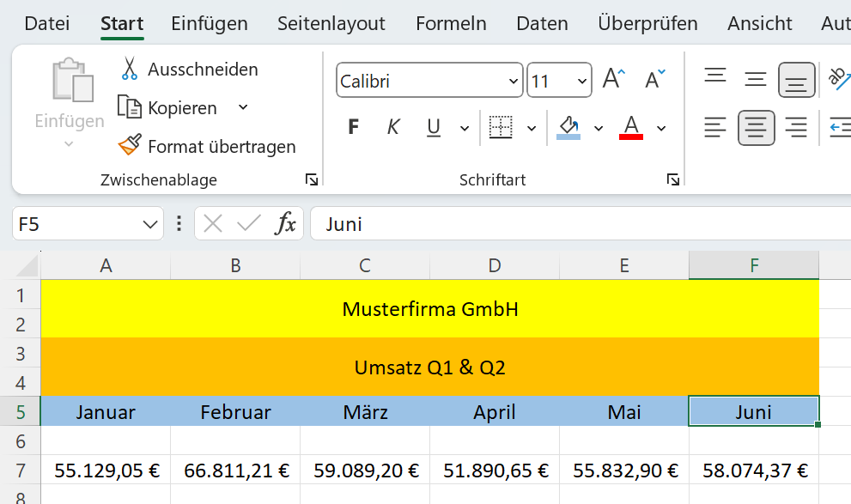Click the Format übertragen paintbrush icon
Viewport: 851px width, 504px height.
[130, 146]
